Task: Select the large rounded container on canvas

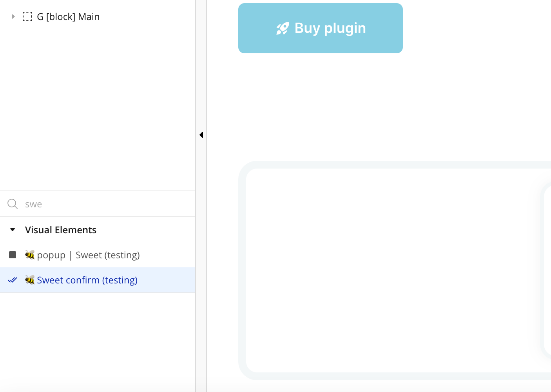Action: (x=395, y=270)
